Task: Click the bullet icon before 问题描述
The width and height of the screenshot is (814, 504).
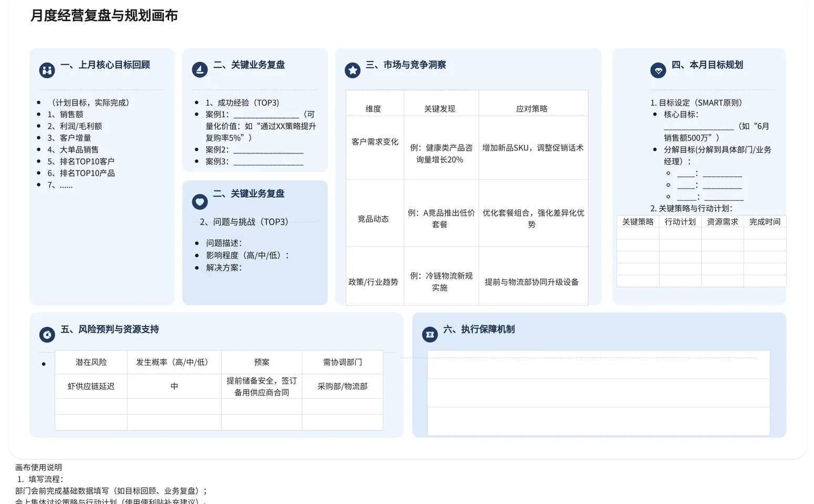Action: 198,243
